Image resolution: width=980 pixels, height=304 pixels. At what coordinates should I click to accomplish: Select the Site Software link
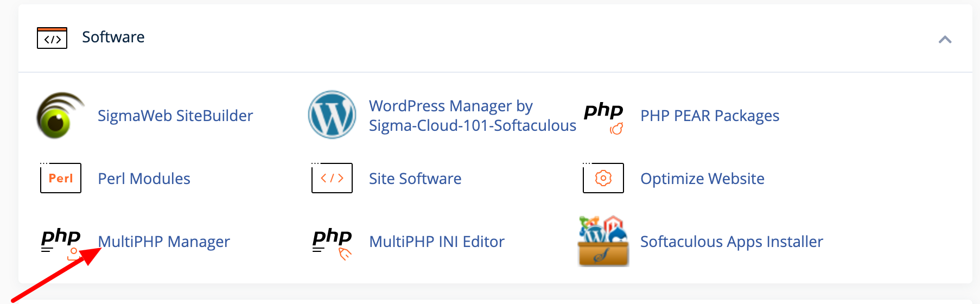[415, 179]
